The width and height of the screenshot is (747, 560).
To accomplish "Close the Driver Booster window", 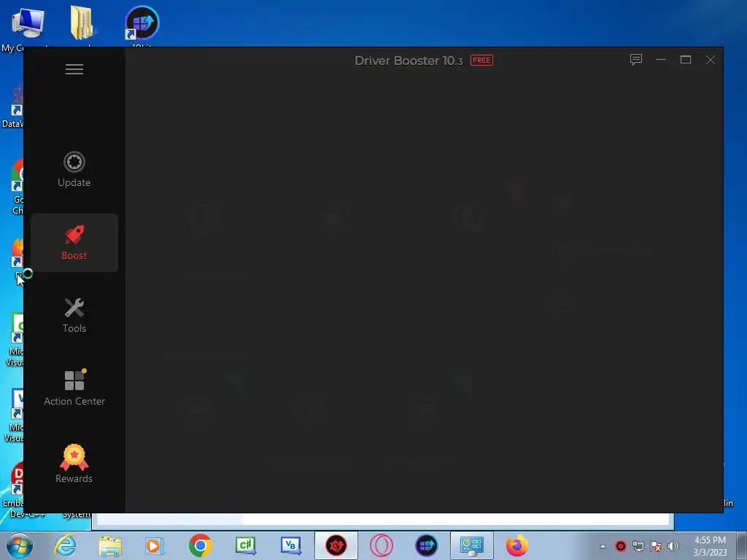I will [x=711, y=60].
